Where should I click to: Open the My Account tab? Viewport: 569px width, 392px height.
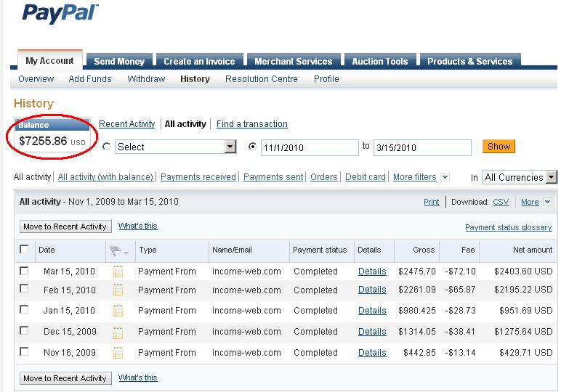[x=49, y=60]
